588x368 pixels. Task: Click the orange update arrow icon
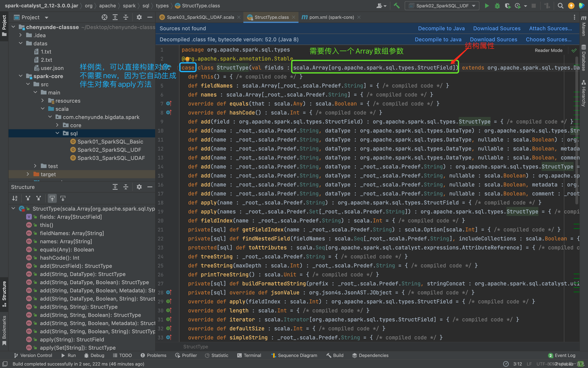(x=571, y=6)
